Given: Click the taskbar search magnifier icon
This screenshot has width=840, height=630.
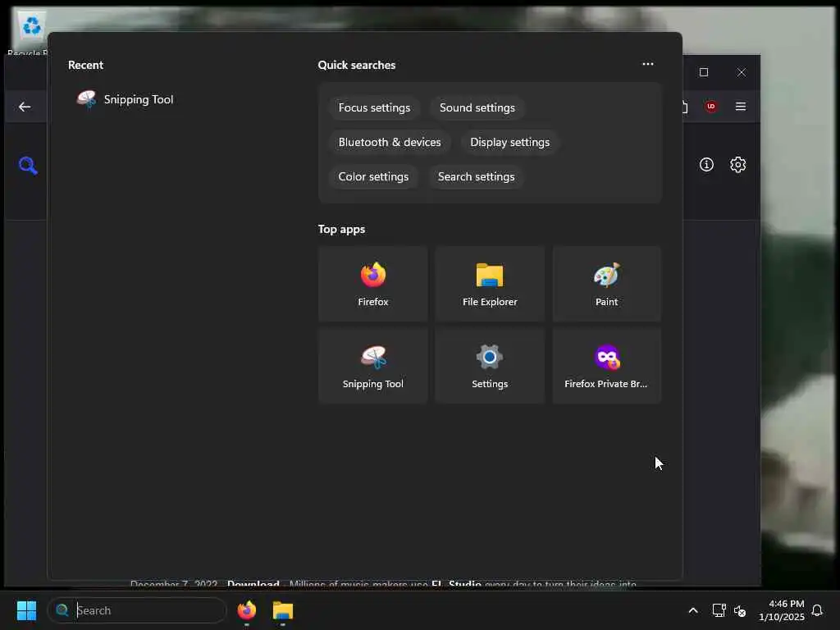Looking at the screenshot, I should tap(62, 610).
